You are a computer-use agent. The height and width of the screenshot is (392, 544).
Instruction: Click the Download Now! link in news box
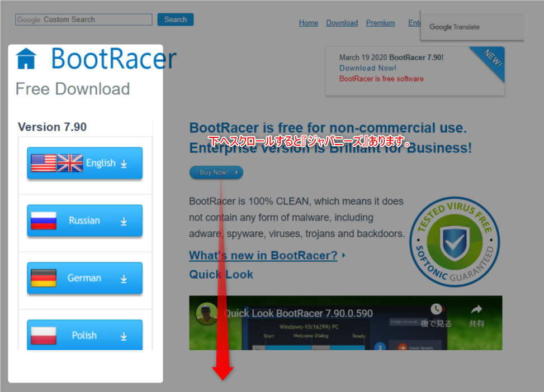click(368, 68)
